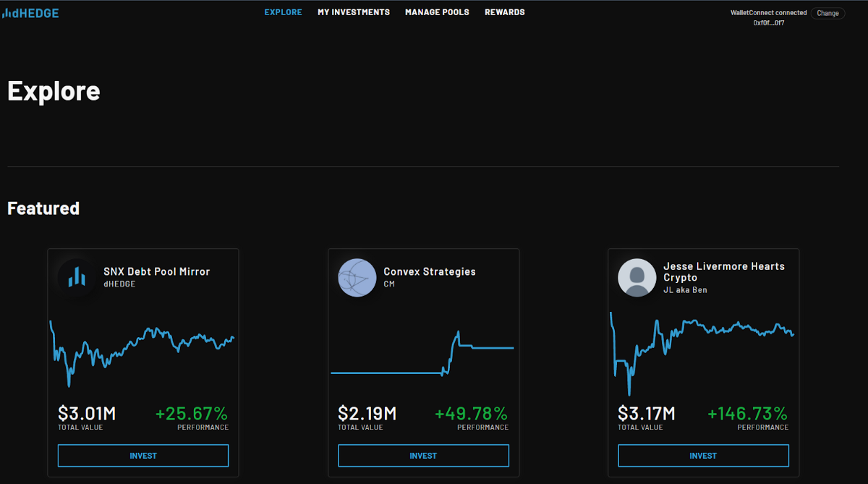Click the $3.17M total value
The image size is (868, 484).
[647, 414]
